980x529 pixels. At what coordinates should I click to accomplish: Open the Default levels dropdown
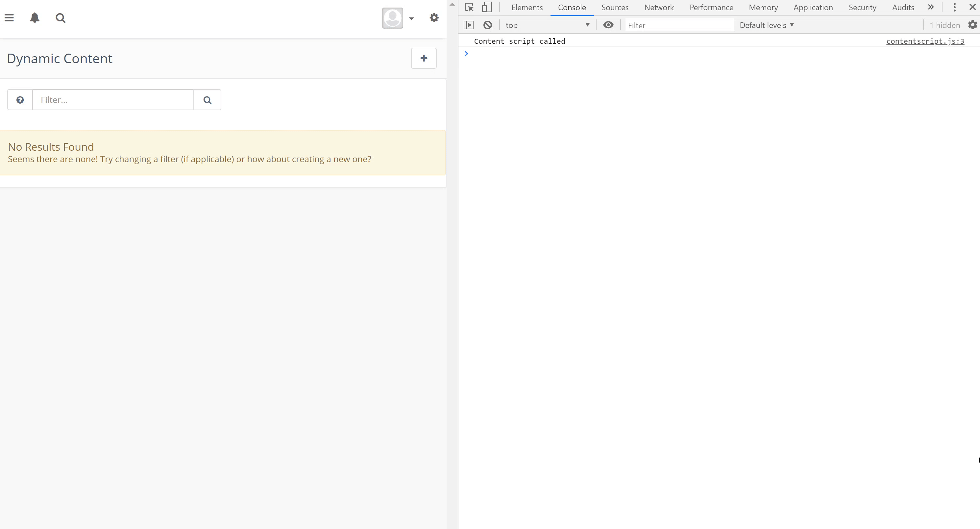766,25
